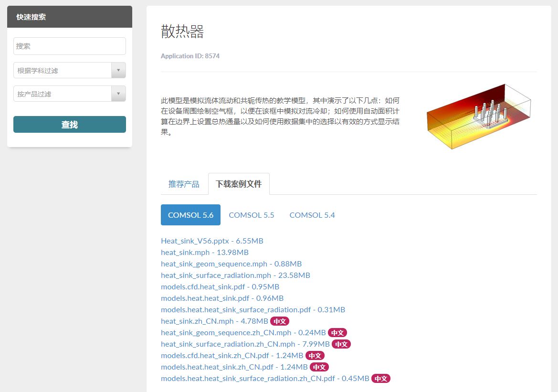Image resolution: width=558 pixels, height=392 pixels.
Task: Click the 中文 badge beside models.heat.heat_sink.zh_CN.pdf
Action: 319,367
